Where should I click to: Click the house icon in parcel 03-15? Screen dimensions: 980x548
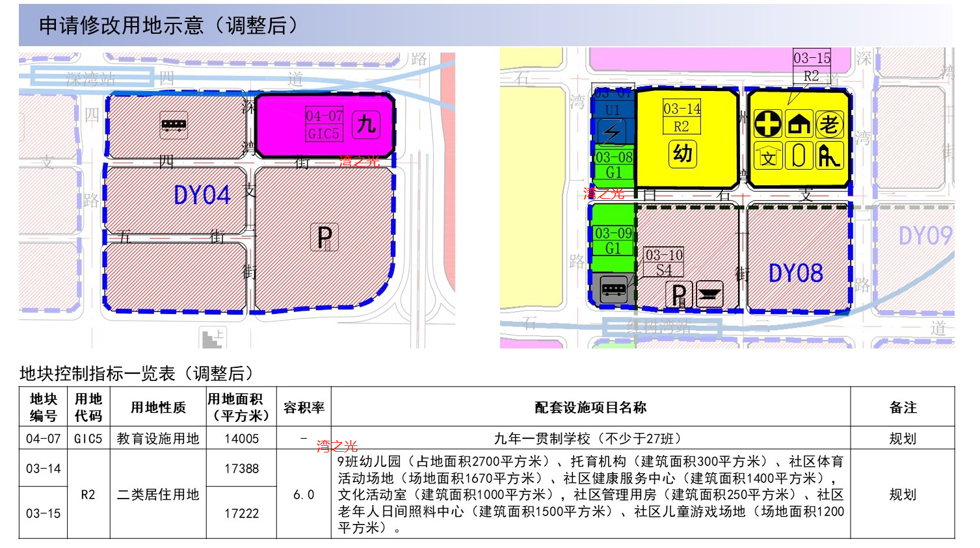pyautogui.click(x=799, y=124)
